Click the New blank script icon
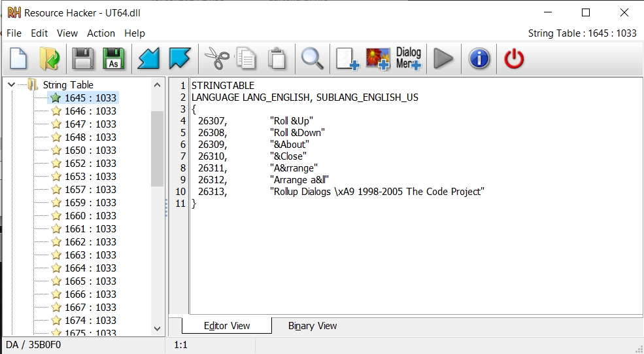 (x=18, y=59)
